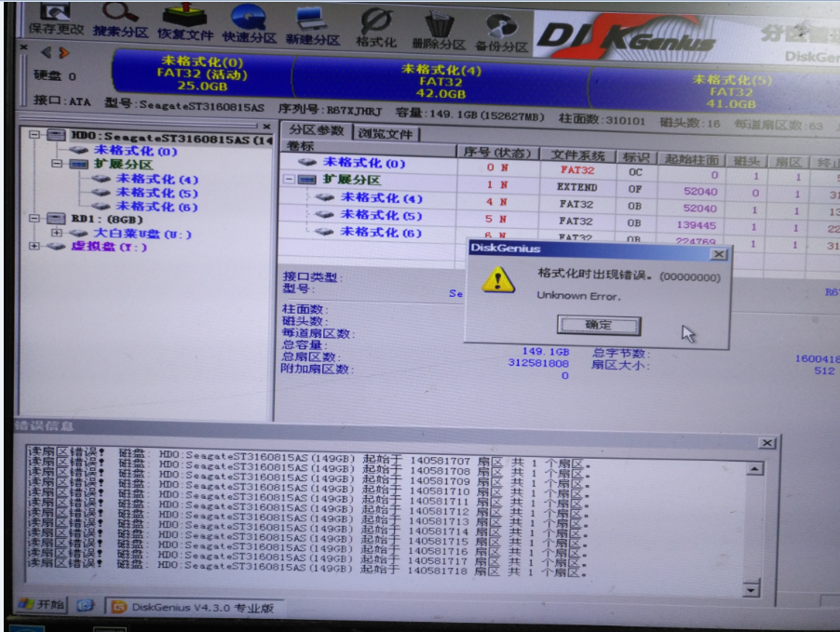Close the DiskGenius error dialog

(718, 254)
